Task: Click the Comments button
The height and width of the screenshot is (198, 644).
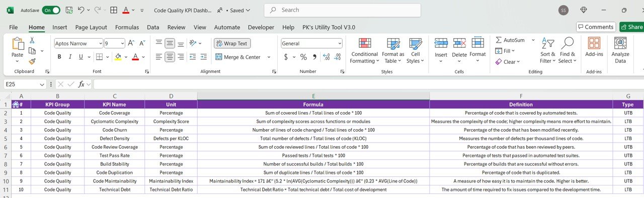Action: coord(596,27)
